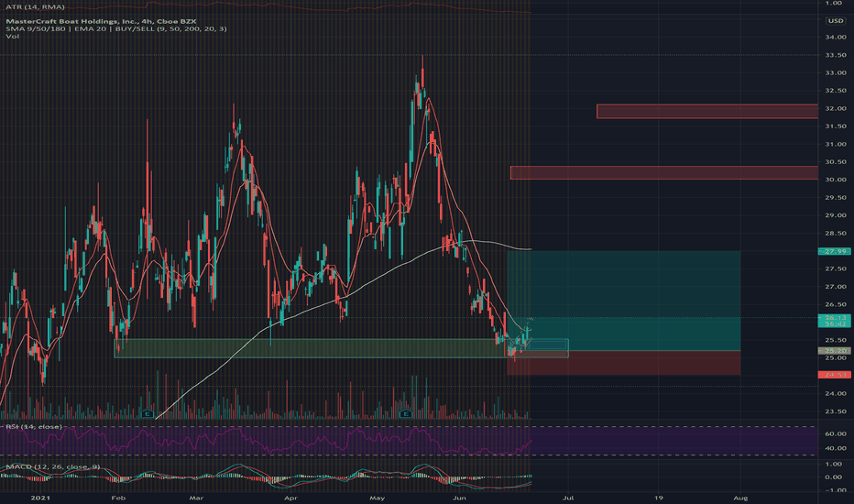Click the current price label 26.13
The image size is (854, 504).
[834, 321]
